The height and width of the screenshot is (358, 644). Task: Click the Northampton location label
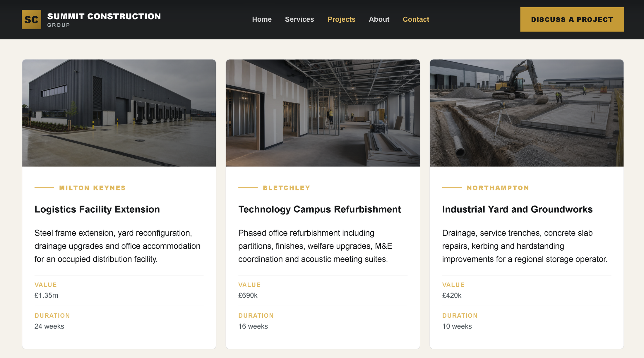[x=498, y=188]
